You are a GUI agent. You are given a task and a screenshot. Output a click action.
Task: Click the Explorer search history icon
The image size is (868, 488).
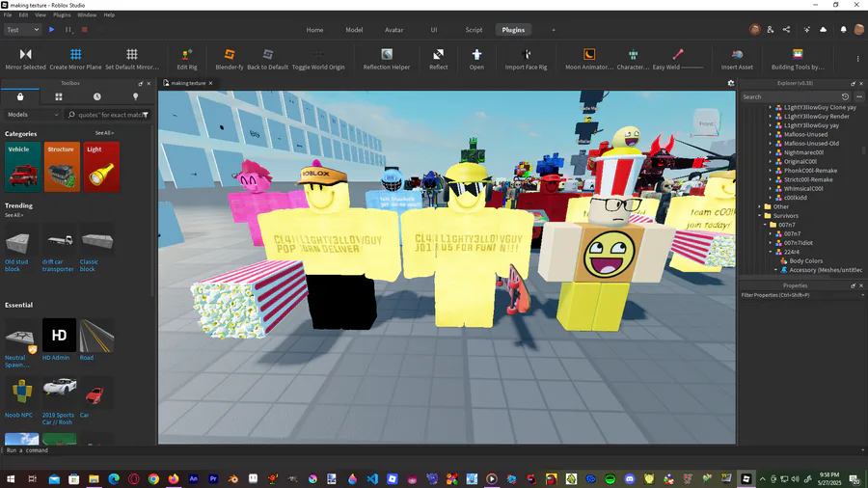(x=845, y=96)
